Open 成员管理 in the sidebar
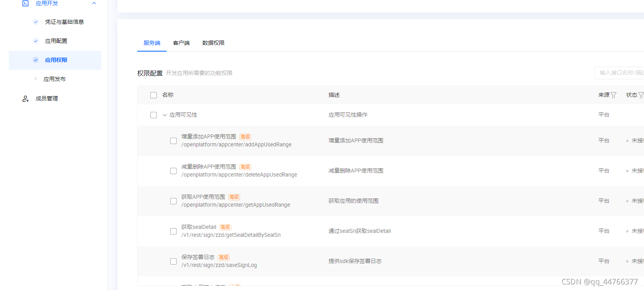This screenshot has height=290, width=644. point(47,98)
